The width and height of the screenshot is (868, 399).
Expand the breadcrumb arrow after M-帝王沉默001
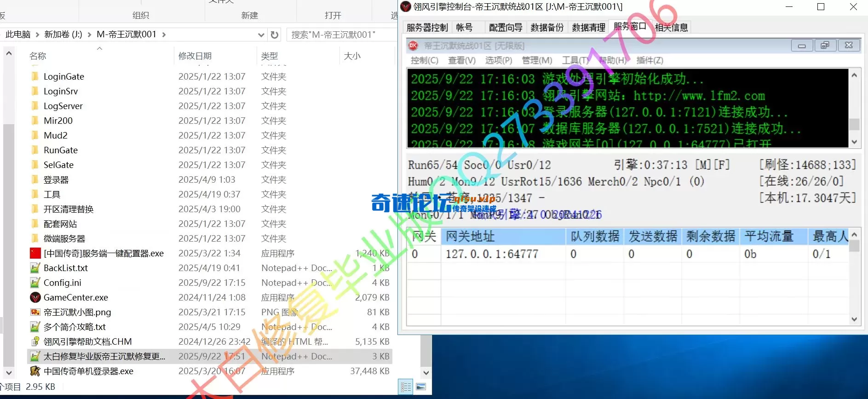pos(164,35)
